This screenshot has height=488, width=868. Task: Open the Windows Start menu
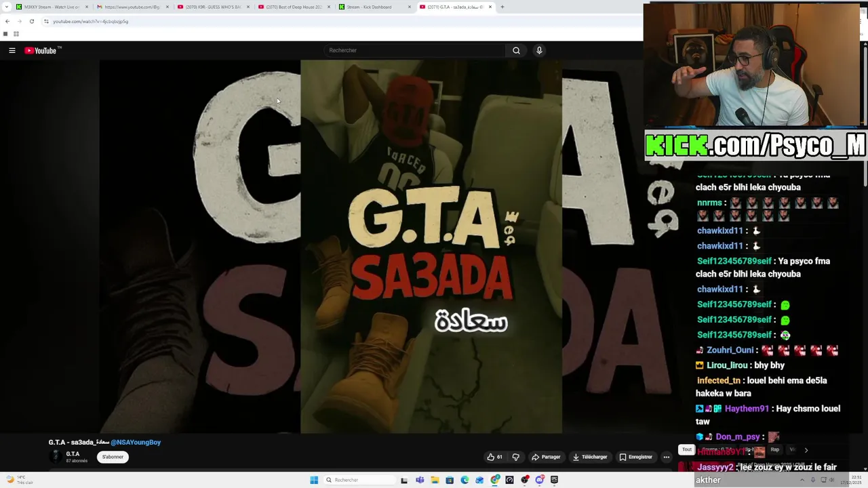point(314,480)
